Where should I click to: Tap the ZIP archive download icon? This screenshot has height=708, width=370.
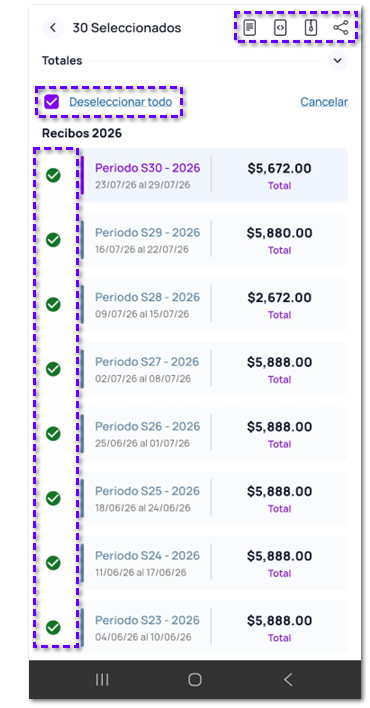[x=311, y=28]
